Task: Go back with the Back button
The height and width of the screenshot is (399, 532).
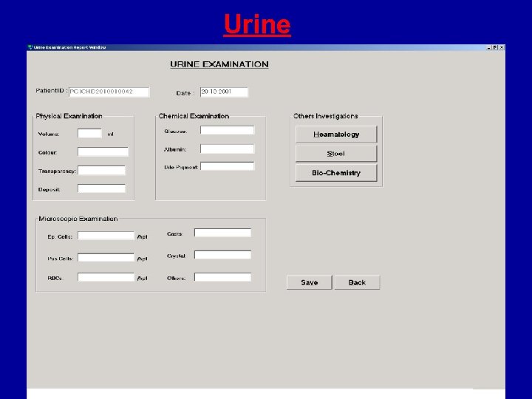Action: click(x=357, y=282)
